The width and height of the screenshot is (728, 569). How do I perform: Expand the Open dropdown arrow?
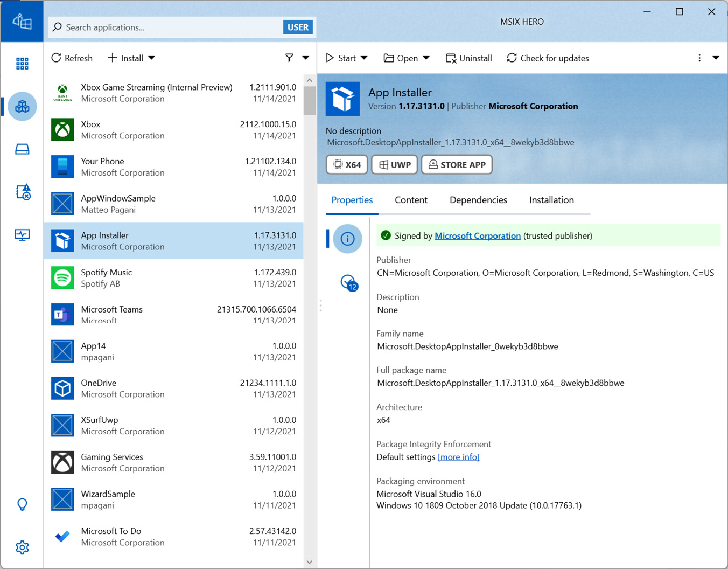click(x=426, y=58)
